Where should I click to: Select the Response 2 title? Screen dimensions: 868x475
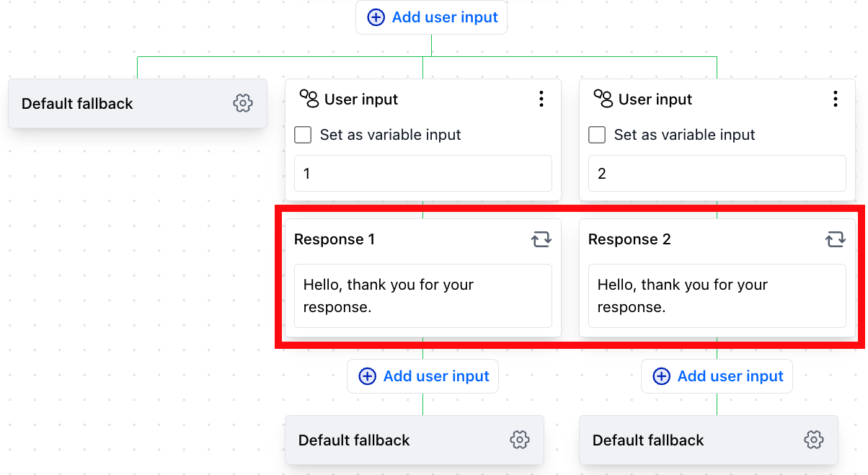pos(629,239)
